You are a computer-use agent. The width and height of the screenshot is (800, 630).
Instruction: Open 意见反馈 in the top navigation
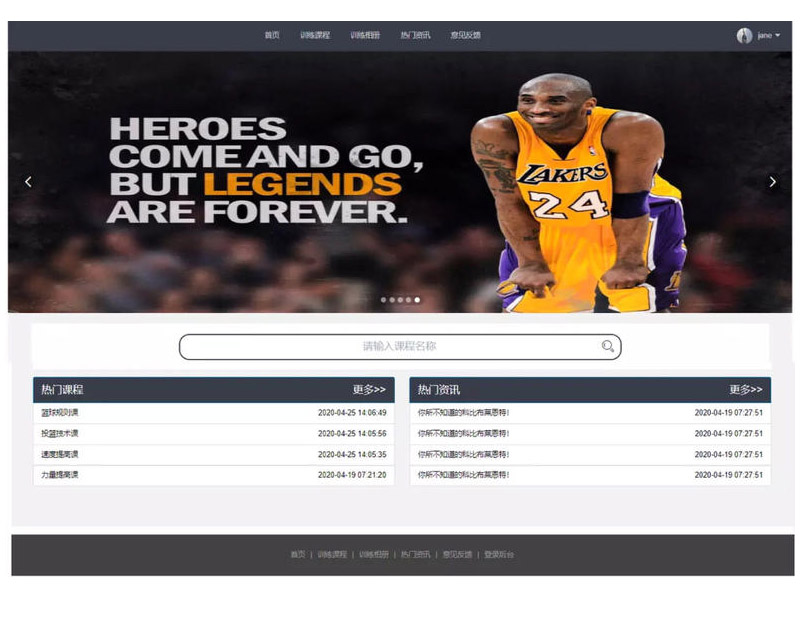click(x=465, y=35)
